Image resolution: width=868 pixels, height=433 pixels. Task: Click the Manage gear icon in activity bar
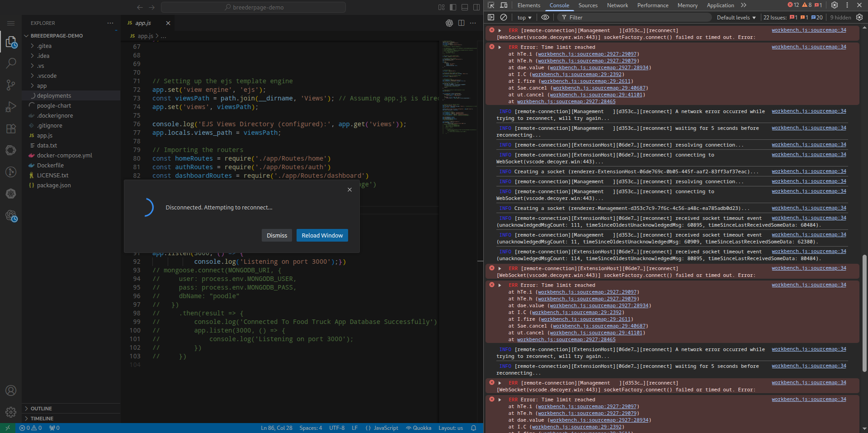11,412
